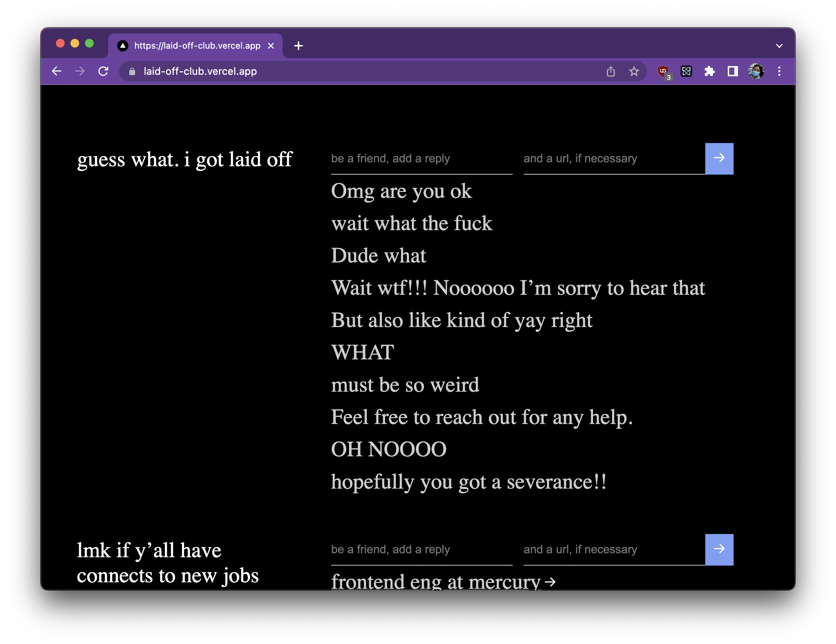836x644 pixels.
Task: Open the uBlock Origin extension icon
Action: (663, 71)
